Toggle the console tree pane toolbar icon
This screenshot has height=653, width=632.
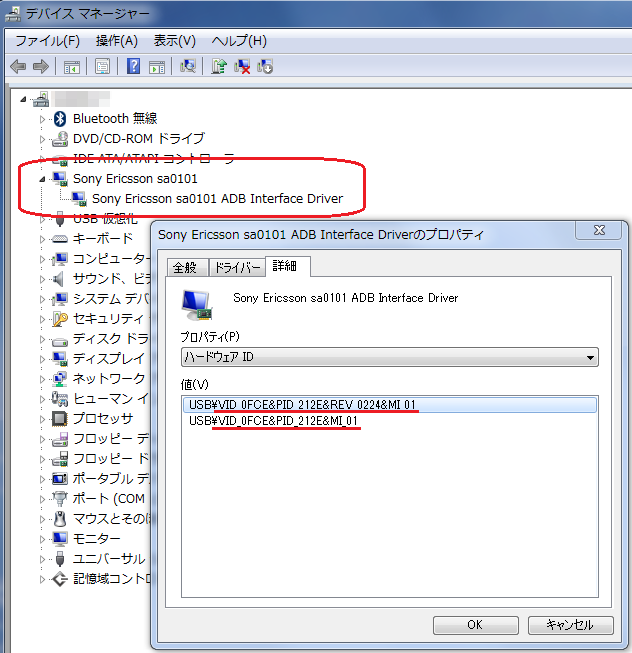click(72, 67)
